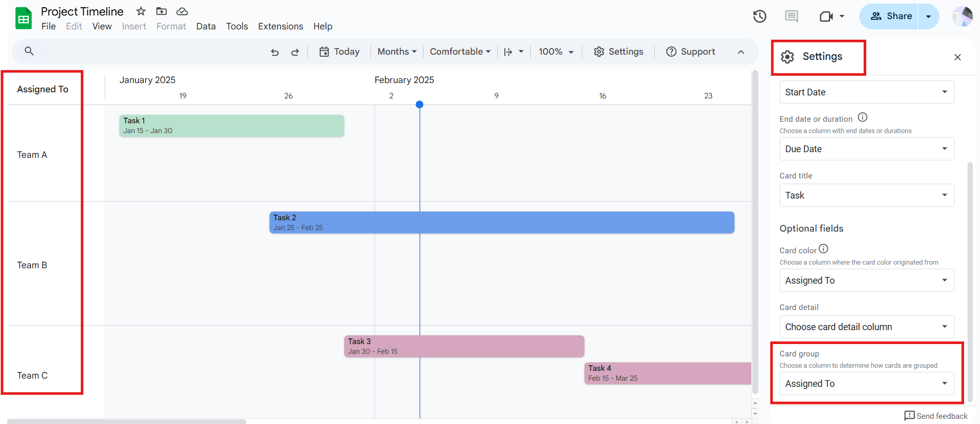Select the blue Task 2 card
The image size is (980, 424).
[x=501, y=222]
